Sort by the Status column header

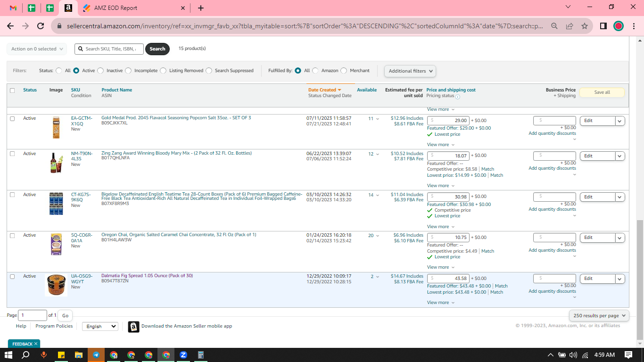coord(30,90)
